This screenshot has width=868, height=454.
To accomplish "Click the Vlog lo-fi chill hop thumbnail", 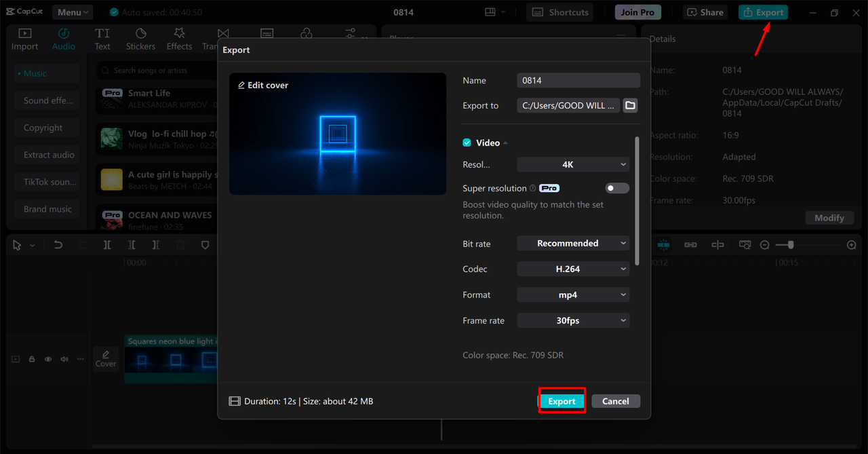I will [112, 139].
